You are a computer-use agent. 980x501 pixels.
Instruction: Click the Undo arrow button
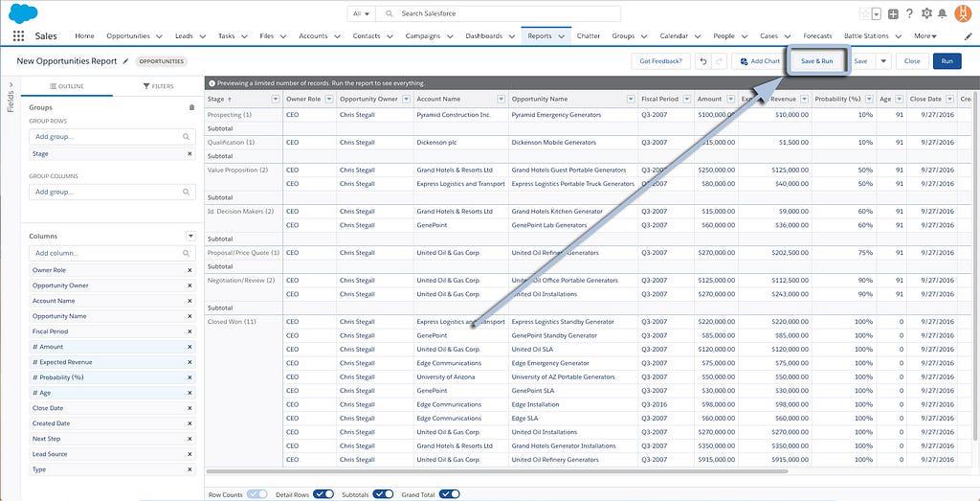pyautogui.click(x=702, y=61)
